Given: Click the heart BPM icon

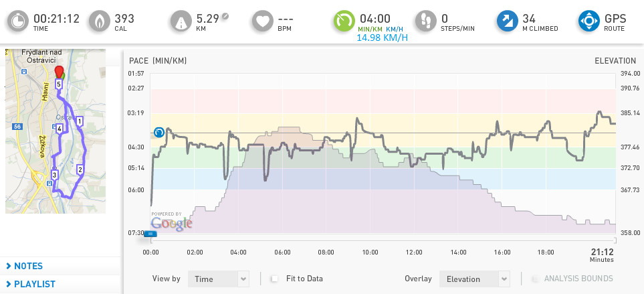Looking at the screenshot, I should (262, 21).
